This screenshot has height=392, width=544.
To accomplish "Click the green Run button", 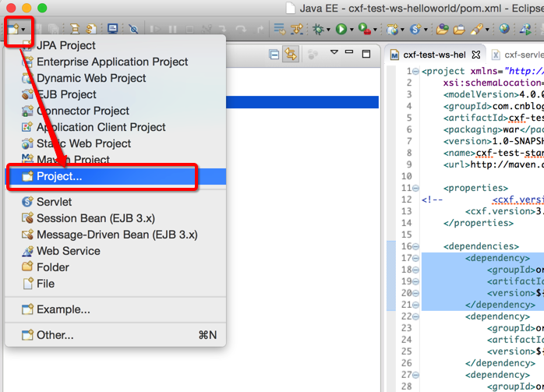I will pos(341,29).
